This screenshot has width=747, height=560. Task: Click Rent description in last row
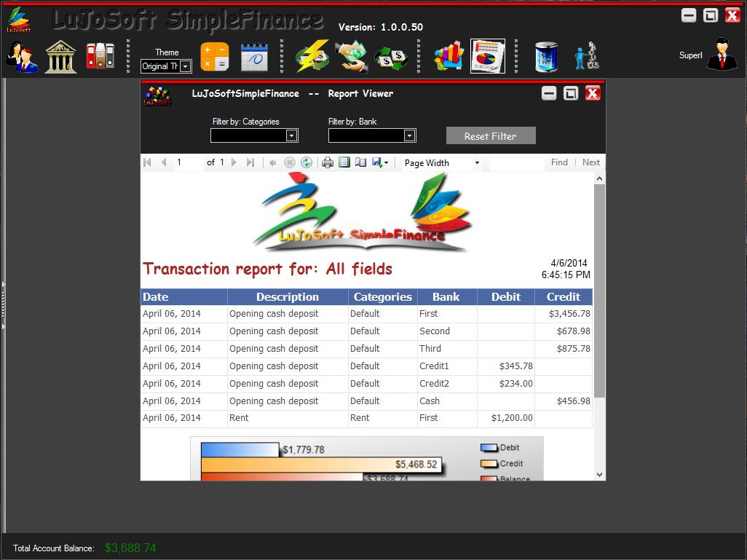[x=288, y=418]
